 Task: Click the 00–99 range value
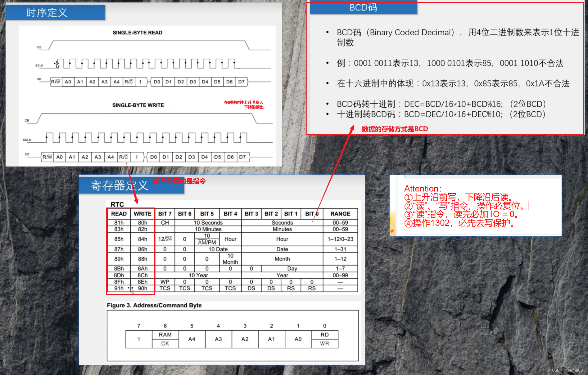pyautogui.click(x=340, y=275)
